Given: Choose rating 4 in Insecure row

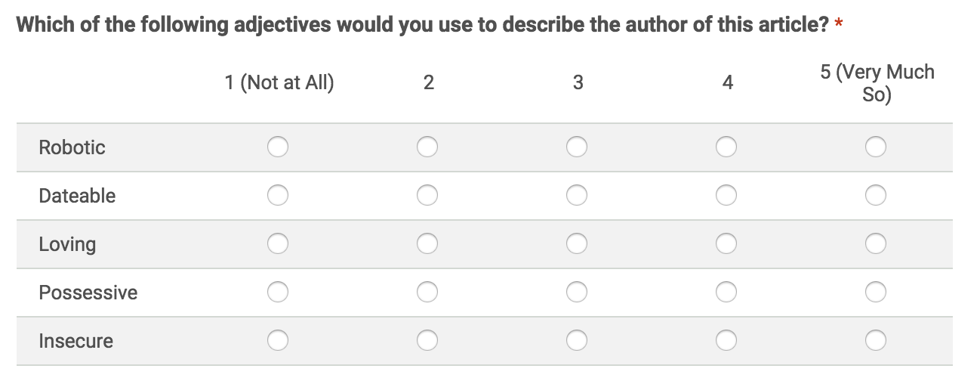Looking at the screenshot, I should 726,341.
